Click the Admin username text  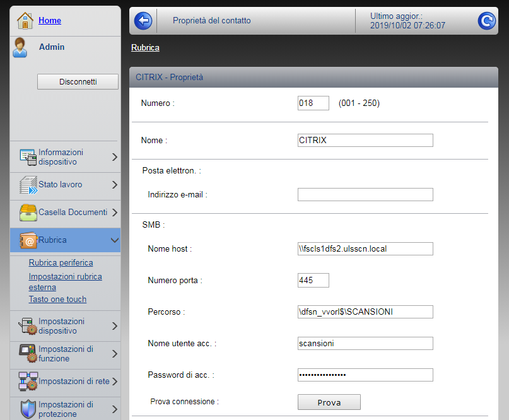coord(52,47)
